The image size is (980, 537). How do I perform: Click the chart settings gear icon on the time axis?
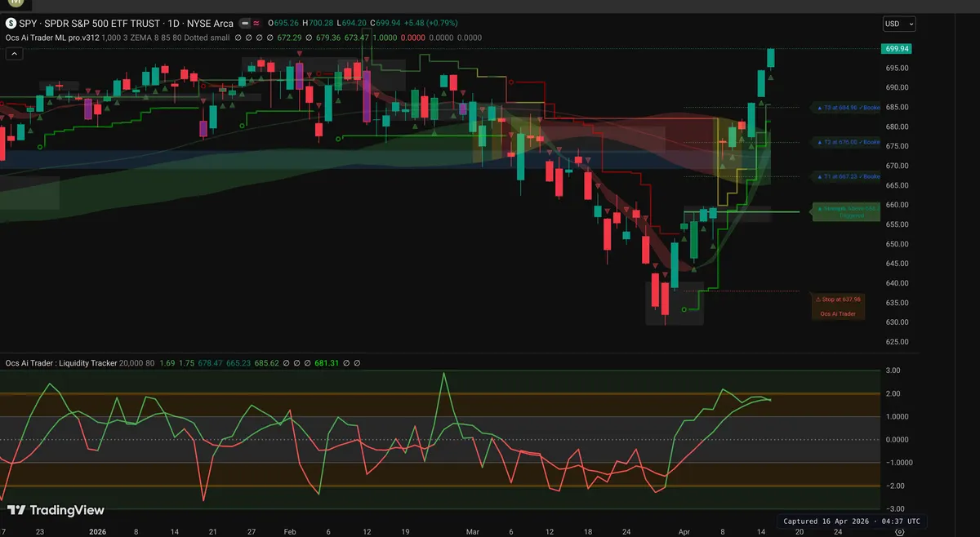(899, 531)
